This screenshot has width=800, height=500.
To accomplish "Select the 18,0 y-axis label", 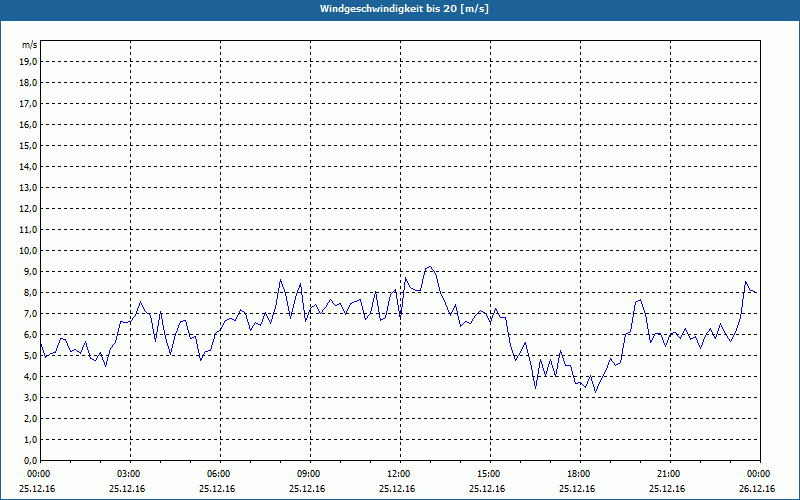I will pos(29,83).
